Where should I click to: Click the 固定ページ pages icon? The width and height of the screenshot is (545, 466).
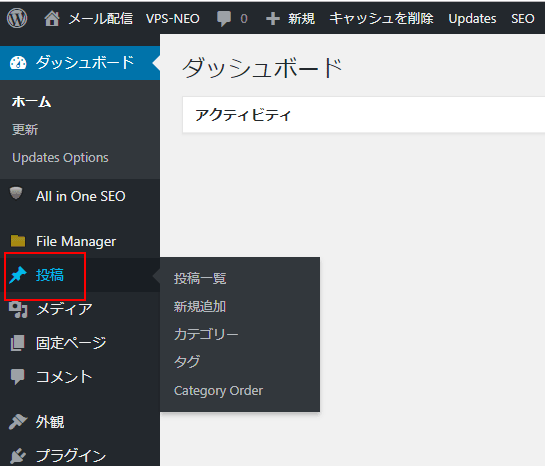point(18,343)
